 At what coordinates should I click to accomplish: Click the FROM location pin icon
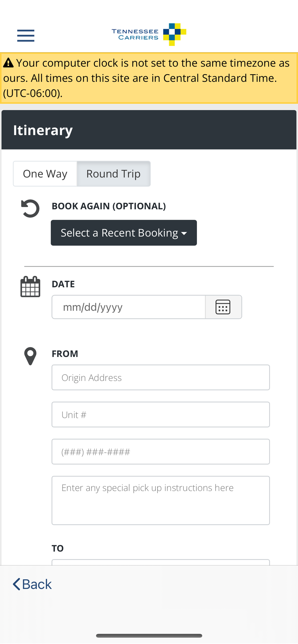pyautogui.click(x=30, y=356)
